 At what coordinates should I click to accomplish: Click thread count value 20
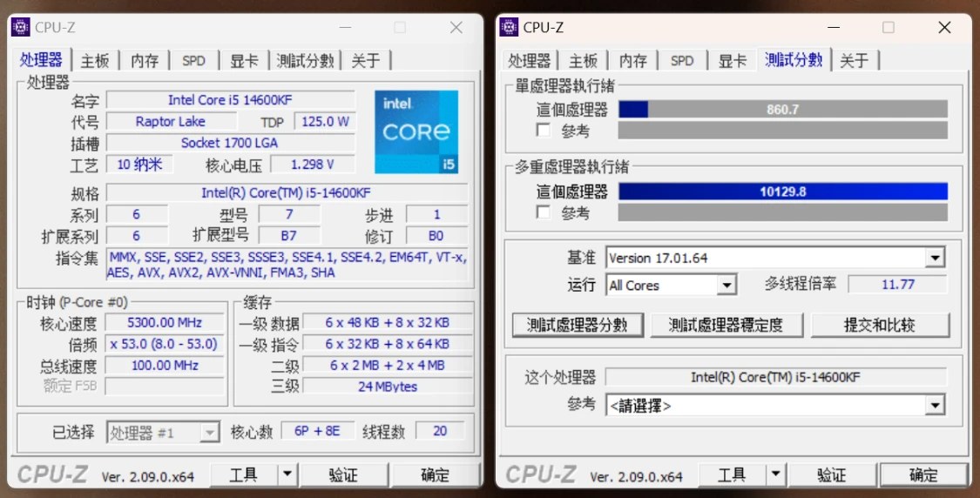click(440, 431)
